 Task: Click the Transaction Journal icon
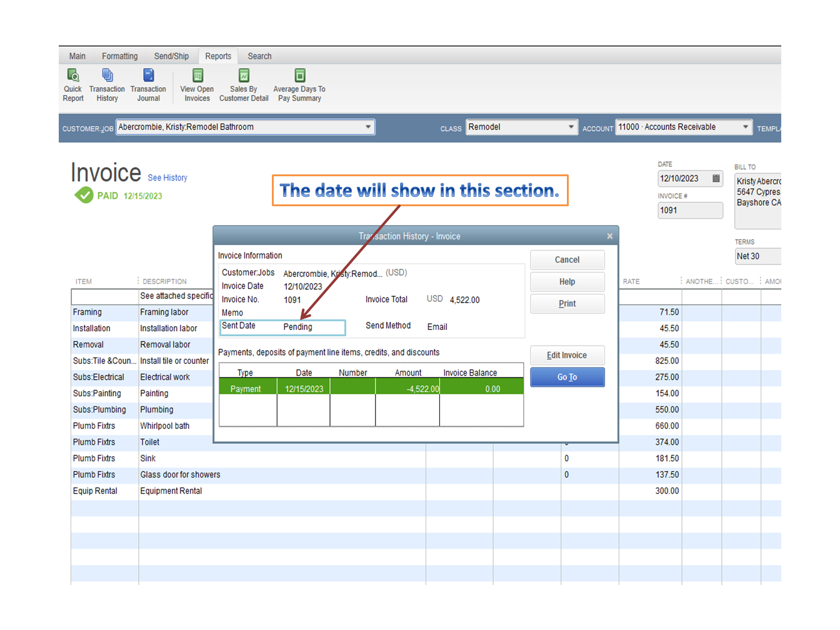[148, 84]
